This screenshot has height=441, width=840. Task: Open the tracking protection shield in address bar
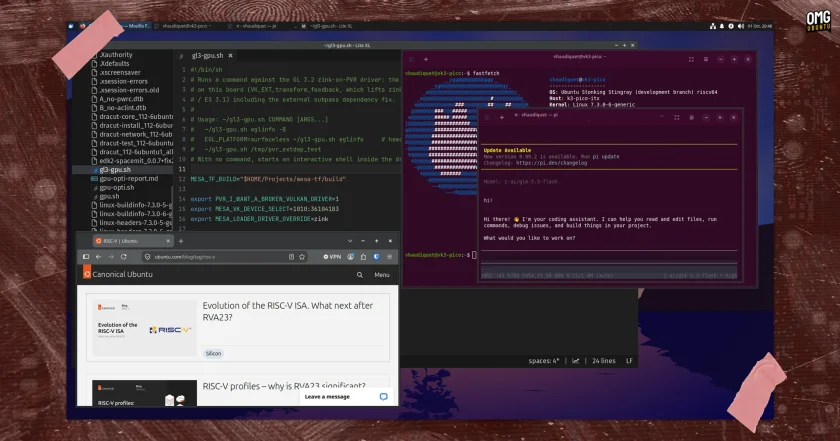tap(147, 257)
